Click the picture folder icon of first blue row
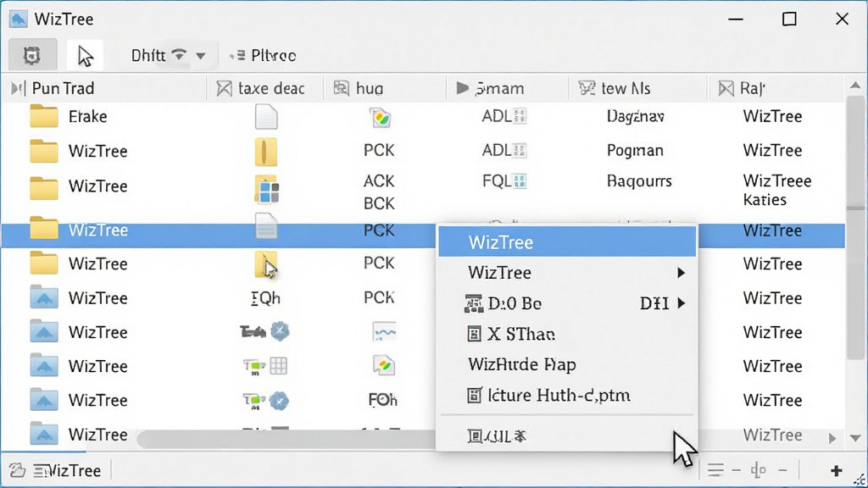Image resolution: width=868 pixels, height=488 pixels. pyautogui.click(x=44, y=297)
